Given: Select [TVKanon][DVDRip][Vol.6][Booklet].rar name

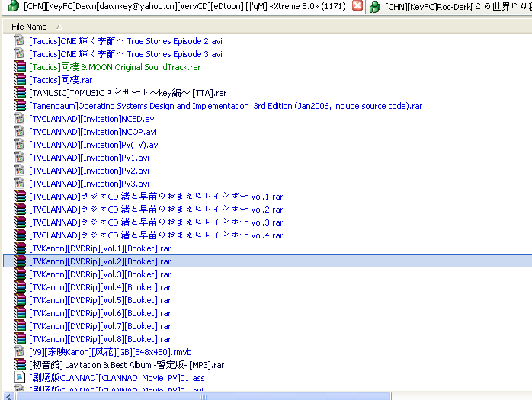Looking at the screenshot, I should (100, 313).
